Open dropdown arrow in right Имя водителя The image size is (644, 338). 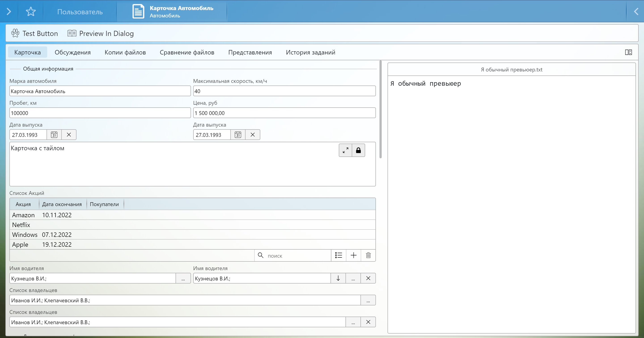tap(338, 278)
